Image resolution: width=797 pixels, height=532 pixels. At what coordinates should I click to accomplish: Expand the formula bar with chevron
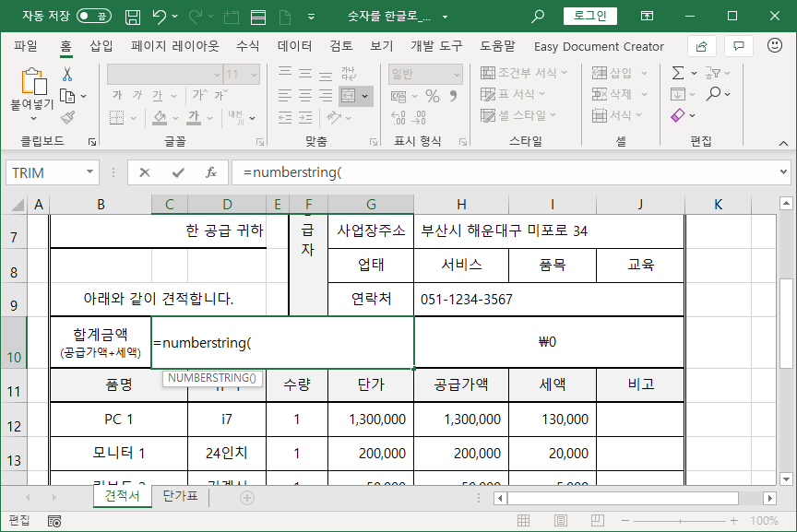coord(783,172)
